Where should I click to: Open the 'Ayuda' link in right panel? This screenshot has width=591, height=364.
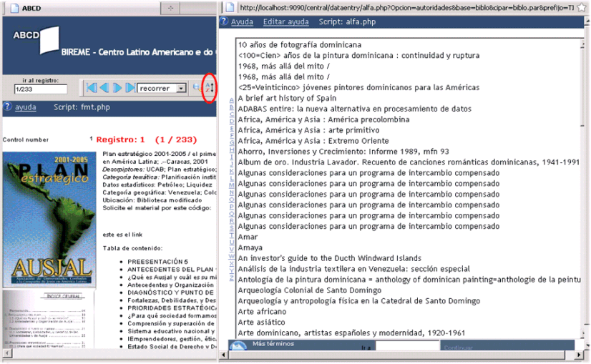click(242, 22)
